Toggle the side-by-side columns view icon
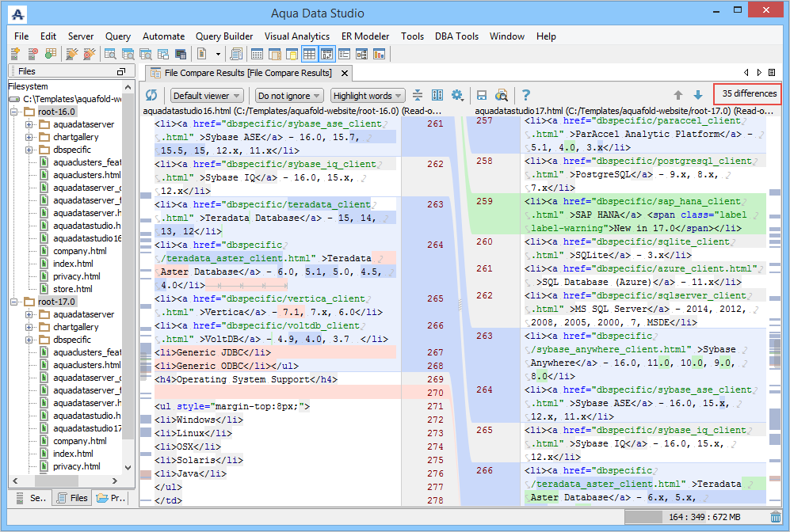 [437, 96]
